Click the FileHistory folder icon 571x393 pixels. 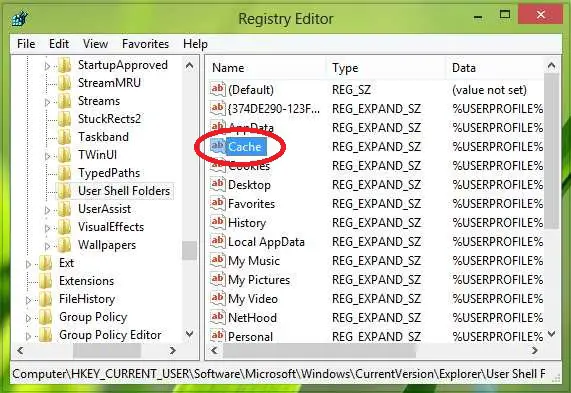[x=46, y=299]
